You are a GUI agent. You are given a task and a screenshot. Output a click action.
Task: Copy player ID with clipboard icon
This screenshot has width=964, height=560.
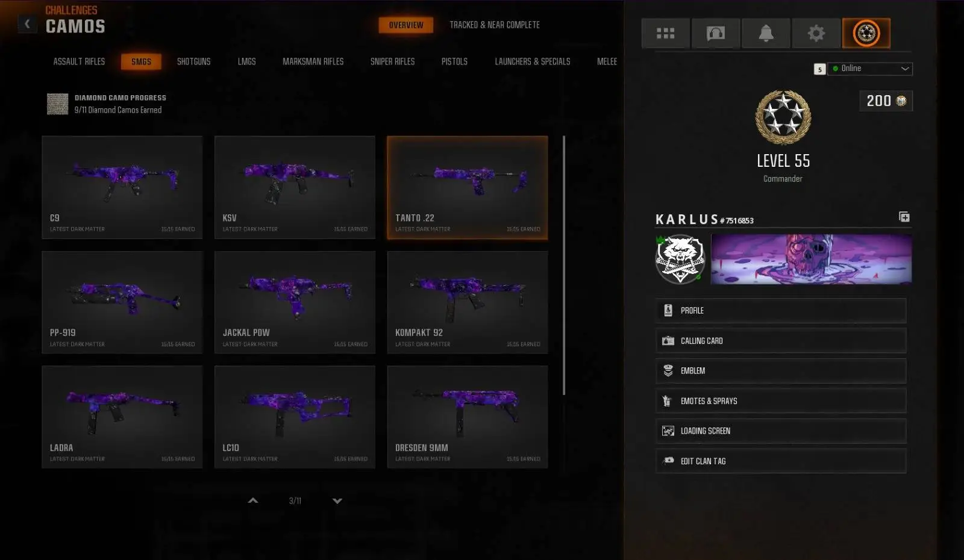point(904,217)
